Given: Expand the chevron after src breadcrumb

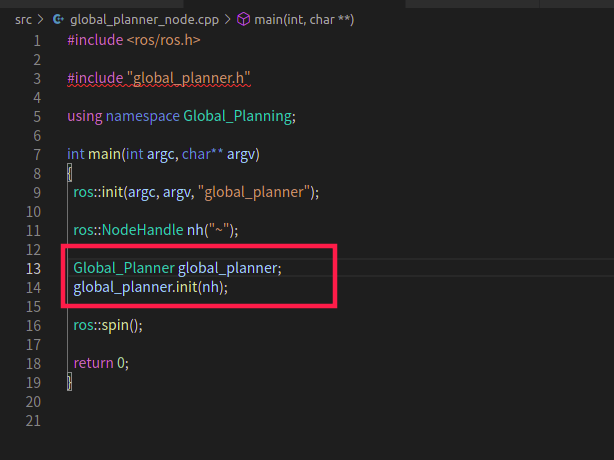Looking at the screenshot, I should point(40,20).
